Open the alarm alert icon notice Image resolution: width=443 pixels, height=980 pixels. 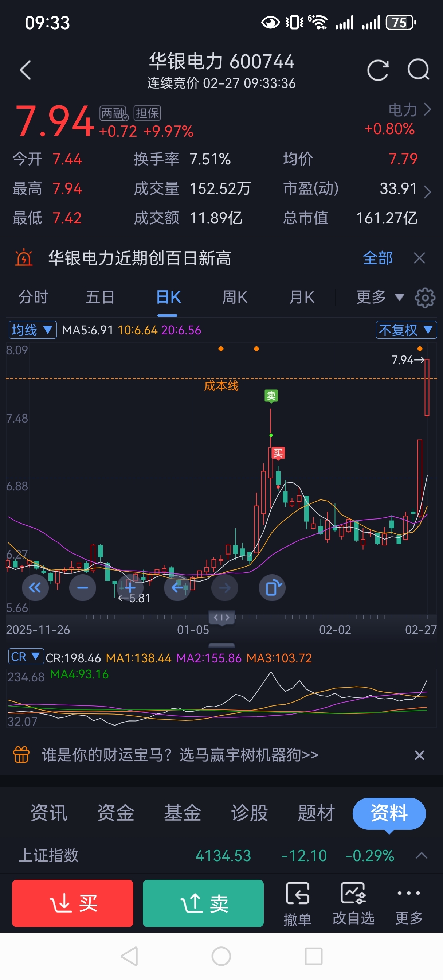tap(24, 257)
